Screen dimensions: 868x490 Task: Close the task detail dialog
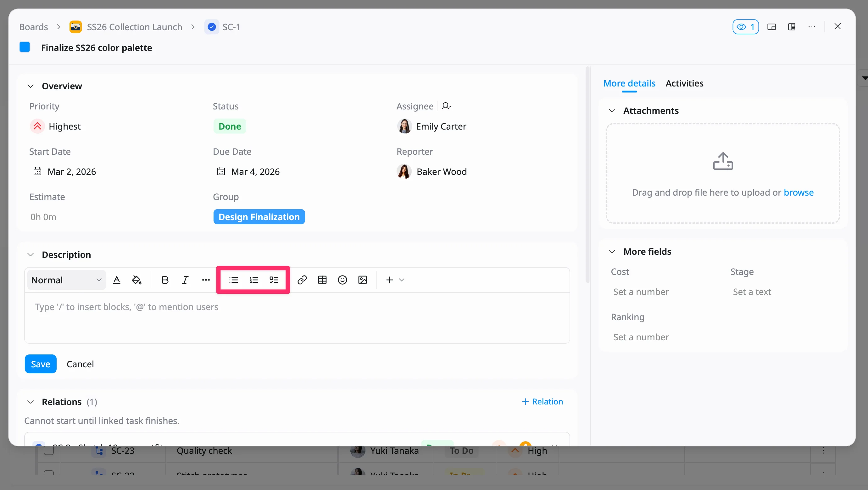(837, 26)
